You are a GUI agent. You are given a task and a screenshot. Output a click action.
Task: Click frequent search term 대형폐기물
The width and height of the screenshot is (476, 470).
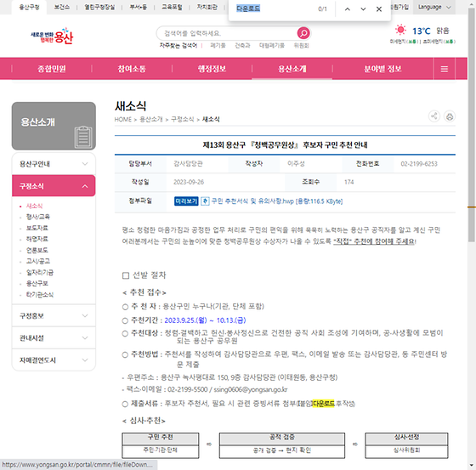coord(272,46)
